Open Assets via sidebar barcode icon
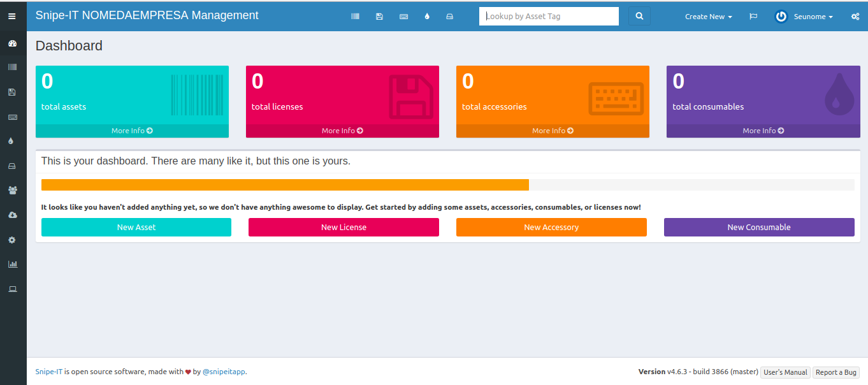Viewport: 868px width, 385px height. pos(12,67)
